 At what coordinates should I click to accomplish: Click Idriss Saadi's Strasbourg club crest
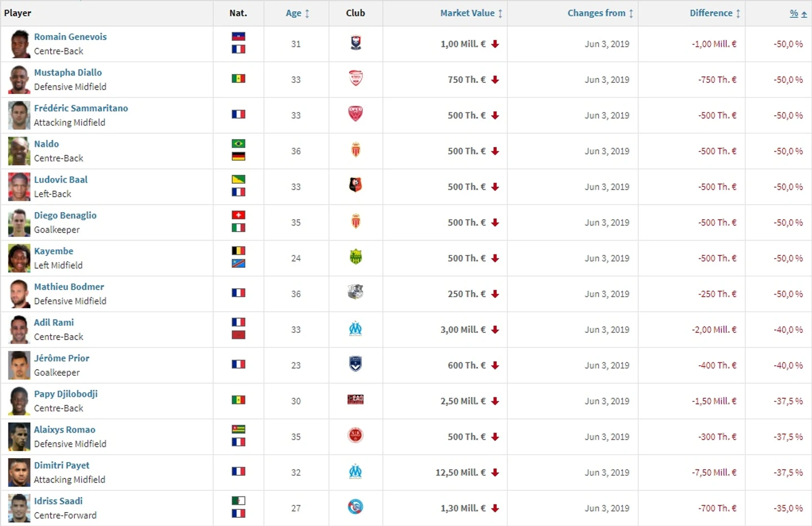pyautogui.click(x=355, y=507)
